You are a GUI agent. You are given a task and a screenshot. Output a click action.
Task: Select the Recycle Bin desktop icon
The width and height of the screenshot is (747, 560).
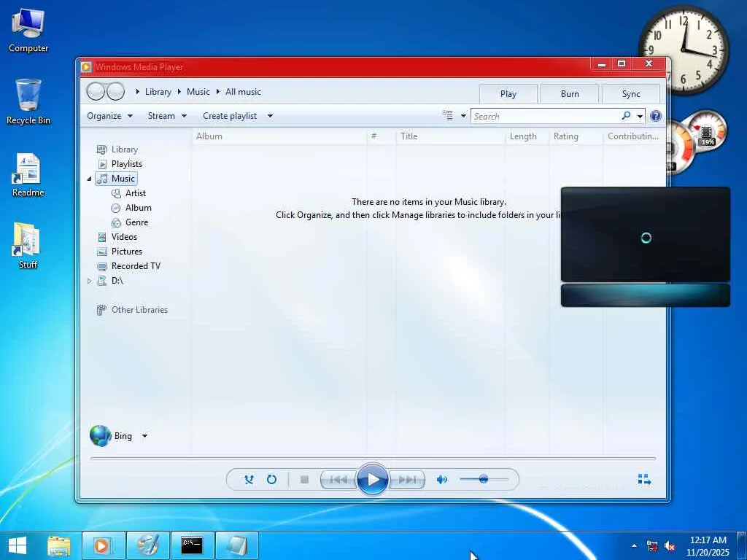point(28,102)
